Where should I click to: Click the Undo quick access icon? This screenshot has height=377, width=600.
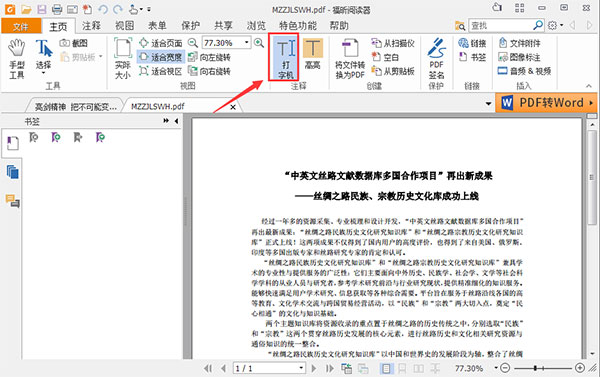click(103, 9)
